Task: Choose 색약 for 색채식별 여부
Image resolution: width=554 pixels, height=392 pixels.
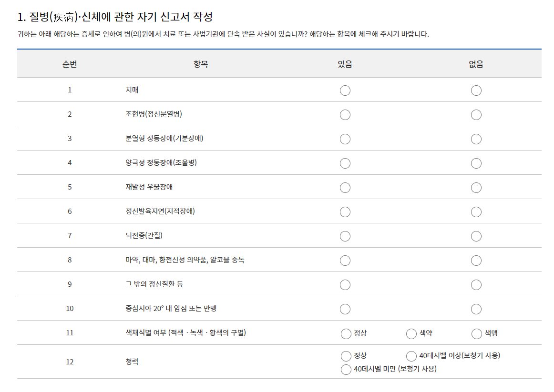Action: click(x=410, y=333)
